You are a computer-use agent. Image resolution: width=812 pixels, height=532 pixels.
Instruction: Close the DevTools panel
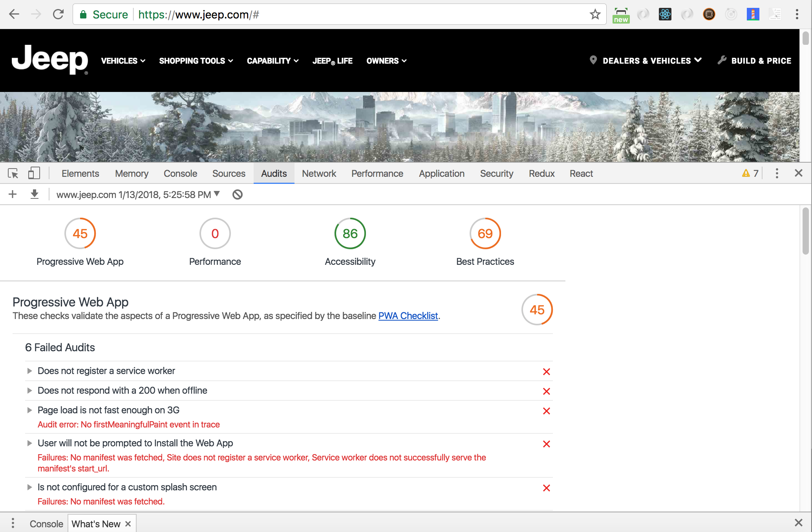798,173
